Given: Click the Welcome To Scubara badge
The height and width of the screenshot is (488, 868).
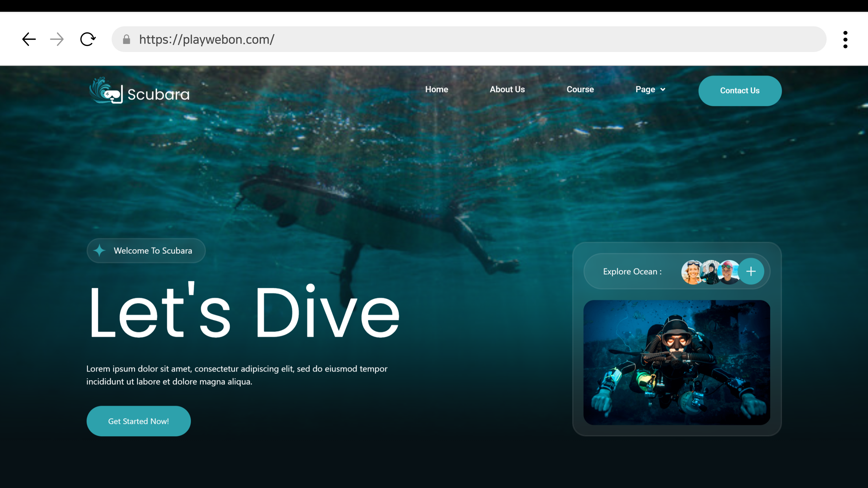Looking at the screenshot, I should point(153,251).
